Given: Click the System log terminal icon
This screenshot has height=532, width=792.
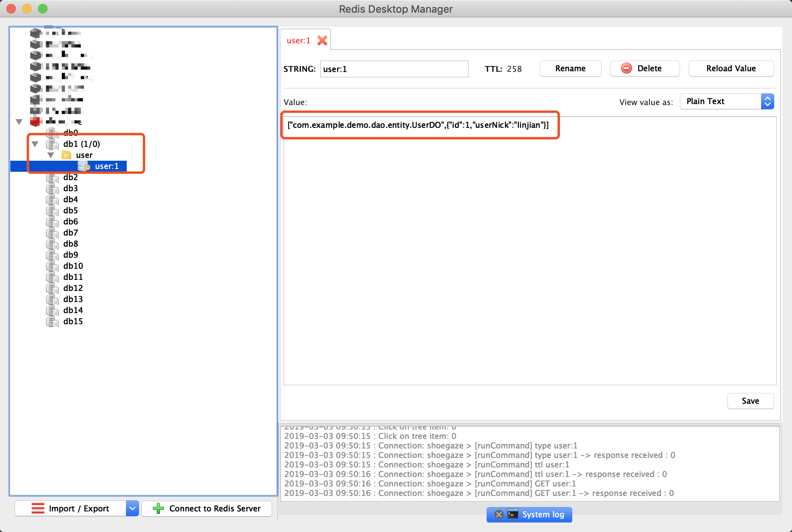Looking at the screenshot, I should pyautogui.click(x=513, y=514).
